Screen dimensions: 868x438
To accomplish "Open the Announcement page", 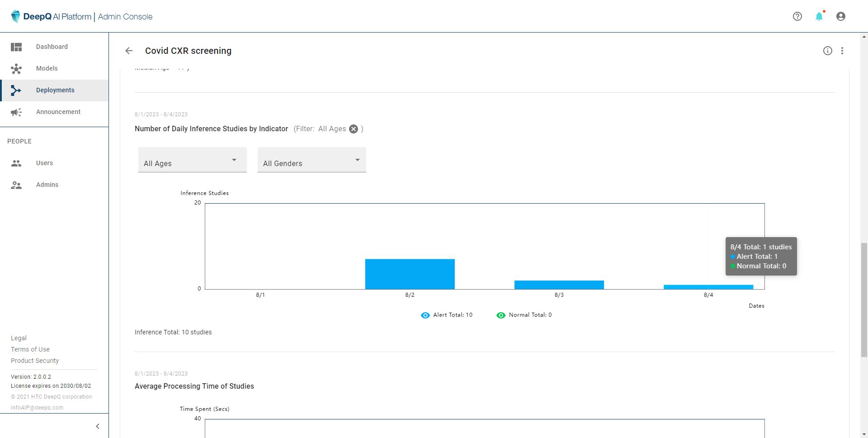I will [x=58, y=112].
